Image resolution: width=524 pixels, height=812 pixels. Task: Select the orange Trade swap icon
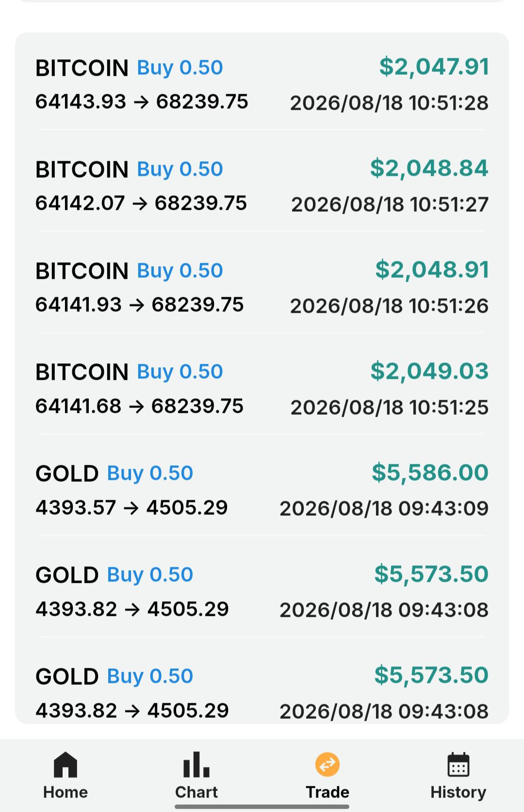327,764
